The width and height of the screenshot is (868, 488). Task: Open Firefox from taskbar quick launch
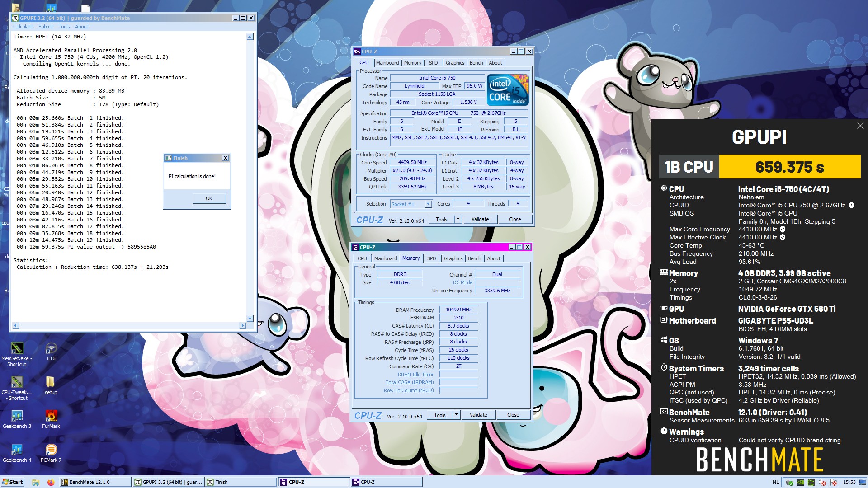click(51, 482)
